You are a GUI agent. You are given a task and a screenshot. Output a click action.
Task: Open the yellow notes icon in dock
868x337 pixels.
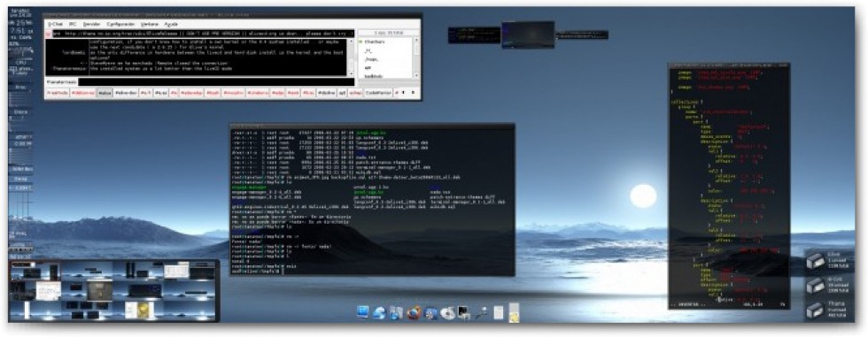coord(514,313)
